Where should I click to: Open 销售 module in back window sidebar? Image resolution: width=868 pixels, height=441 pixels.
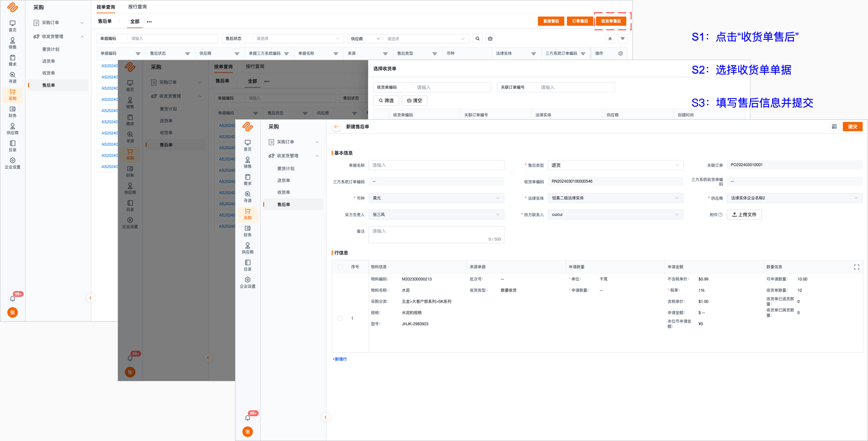[x=13, y=43]
